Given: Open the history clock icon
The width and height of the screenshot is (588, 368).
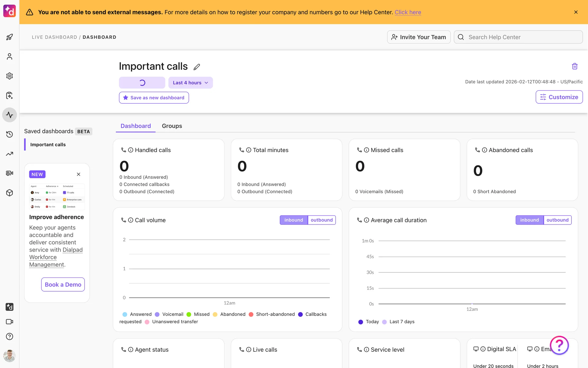Looking at the screenshot, I should (9, 134).
